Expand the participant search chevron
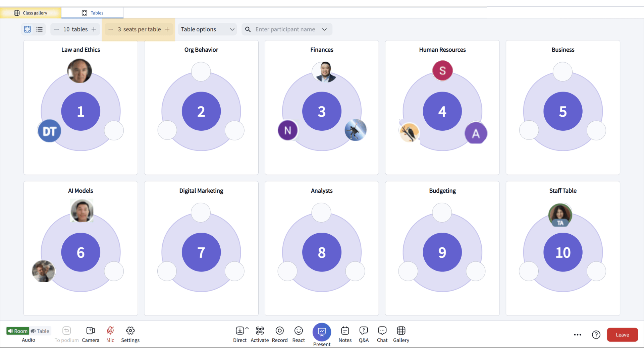This screenshot has width=644, height=362. pos(324,29)
